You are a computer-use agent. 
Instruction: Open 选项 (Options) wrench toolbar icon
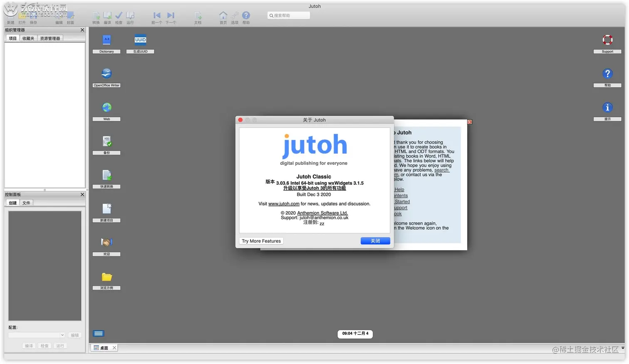click(x=235, y=17)
